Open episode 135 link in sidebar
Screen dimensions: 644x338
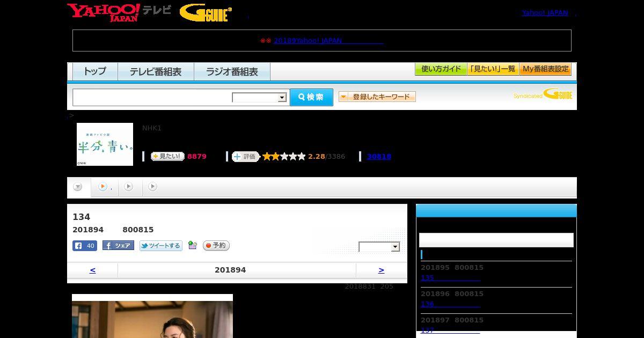coord(450,278)
